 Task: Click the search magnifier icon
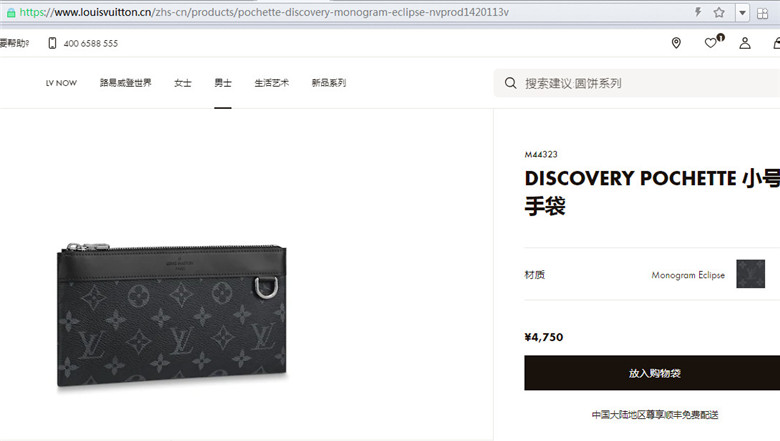tap(510, 83)
